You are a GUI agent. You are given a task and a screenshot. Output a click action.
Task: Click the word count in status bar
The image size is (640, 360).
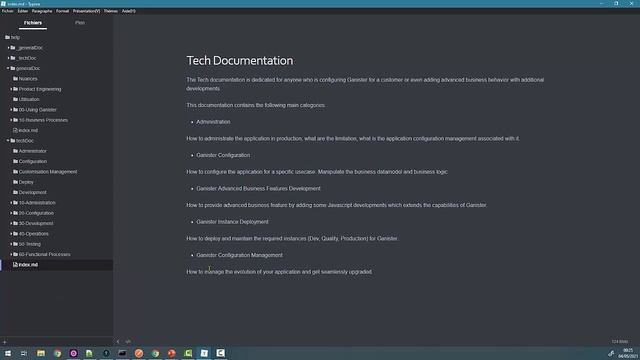620,342
